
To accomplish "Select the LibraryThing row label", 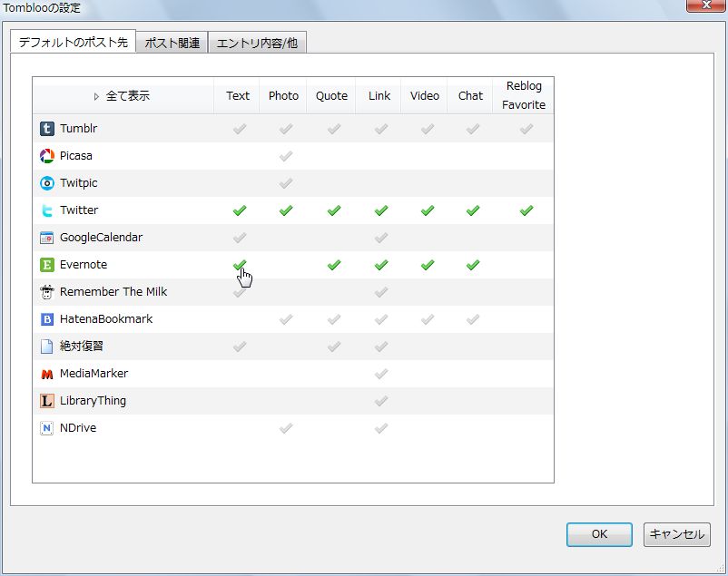I will [x=93, y=401].
